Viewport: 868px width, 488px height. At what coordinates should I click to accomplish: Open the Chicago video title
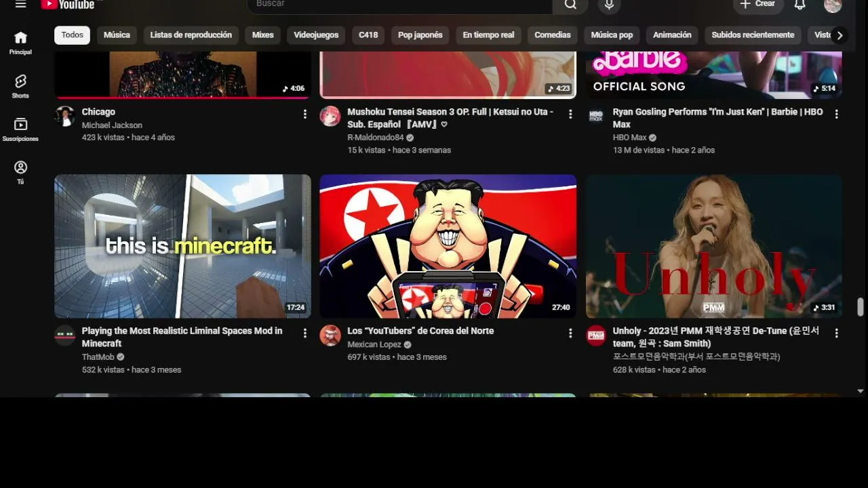pyautogui.click(x=98, y=112)
